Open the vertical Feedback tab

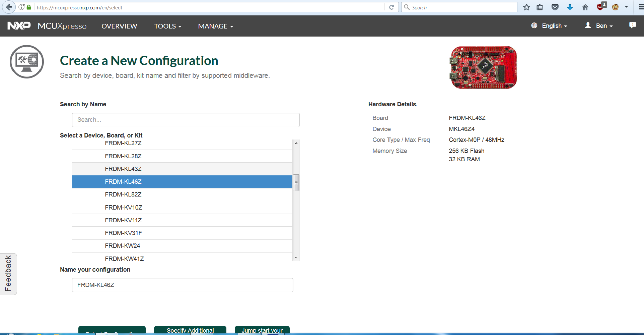[x=8, y=274]
